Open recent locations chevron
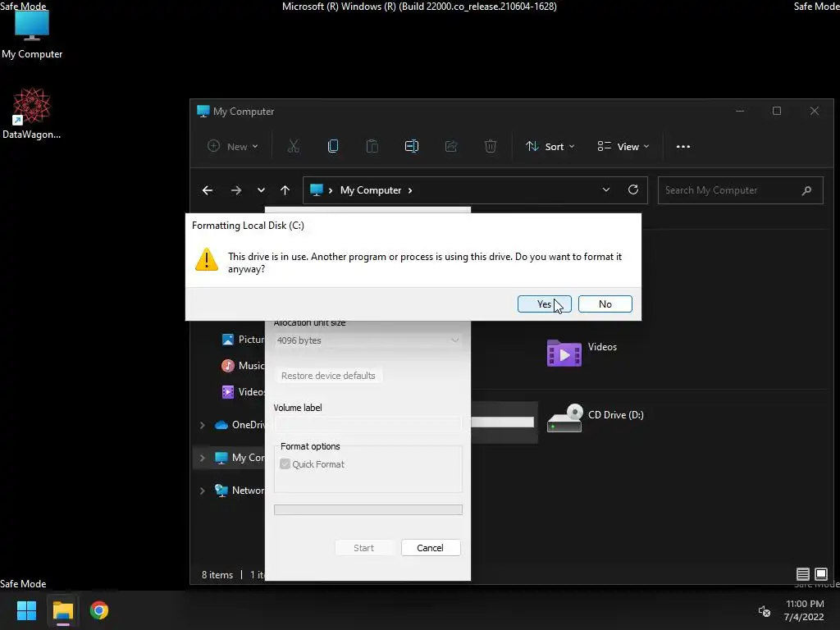The height and width of the screenshot is (630, 840). click(x=261, y=190)
